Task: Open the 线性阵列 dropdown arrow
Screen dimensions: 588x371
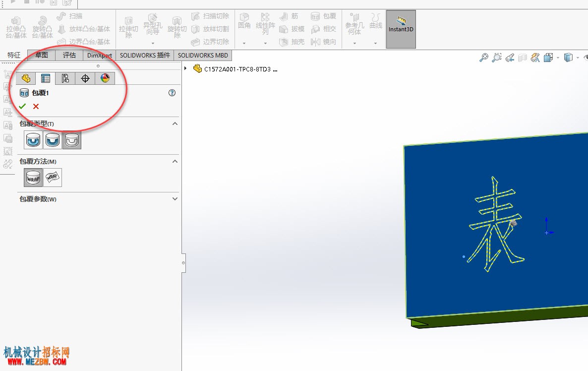Action: coord(265,44)
